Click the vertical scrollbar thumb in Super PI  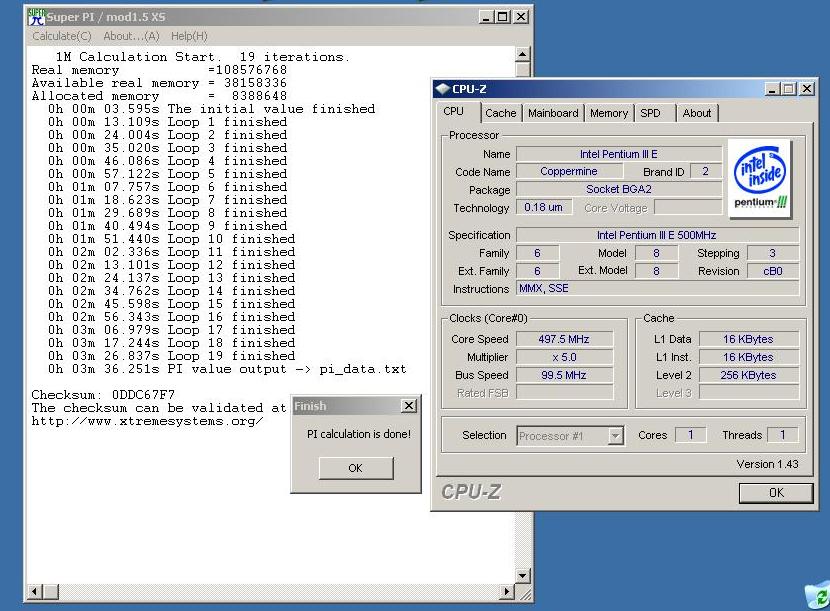(522, 69)
